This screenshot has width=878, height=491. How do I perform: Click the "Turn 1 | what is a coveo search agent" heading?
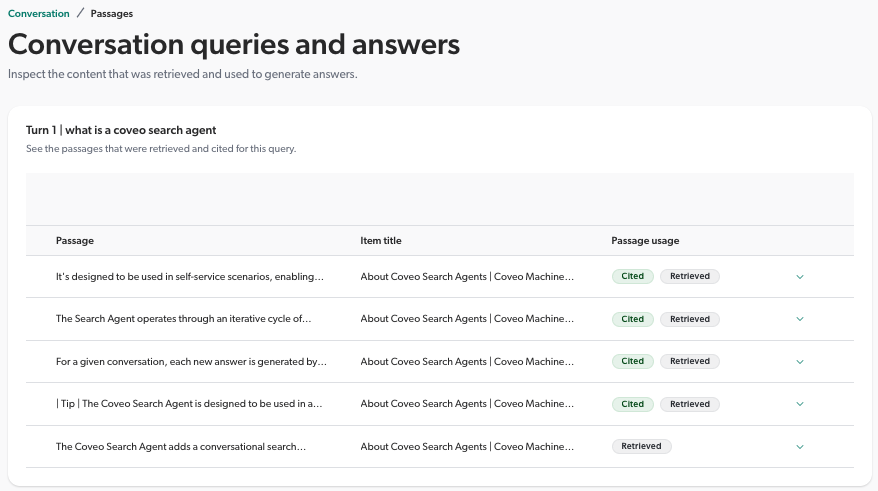click(x=121, y=130)
